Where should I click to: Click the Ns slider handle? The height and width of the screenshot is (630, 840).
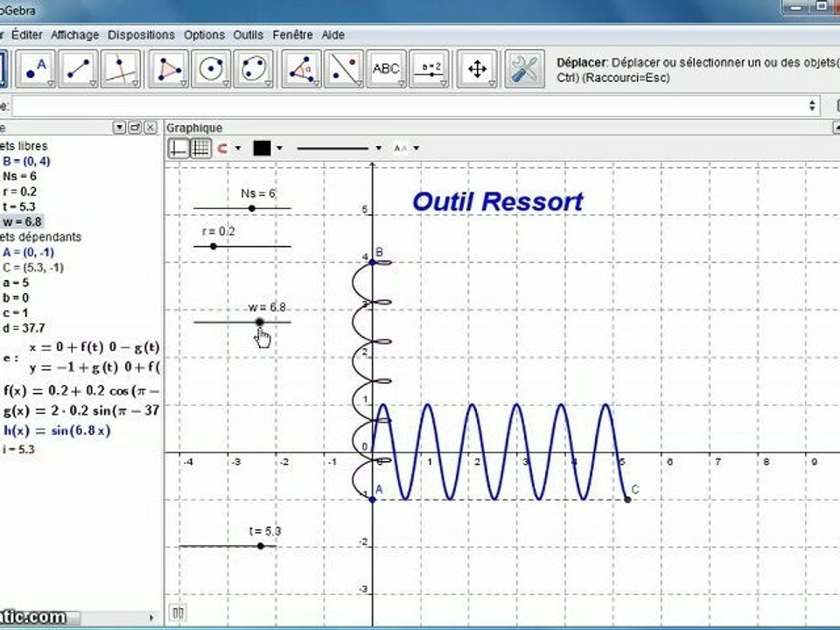point(252,208)
